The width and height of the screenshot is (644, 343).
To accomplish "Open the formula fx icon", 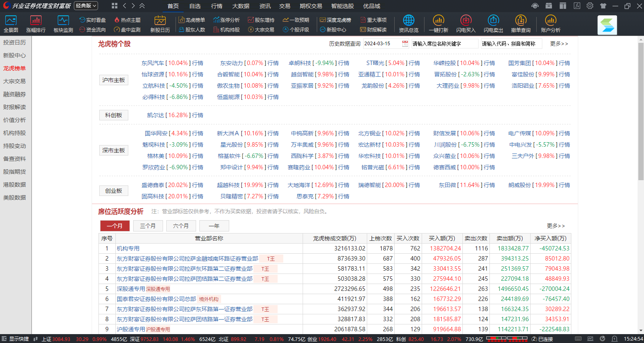I will (x=577, y=6).
